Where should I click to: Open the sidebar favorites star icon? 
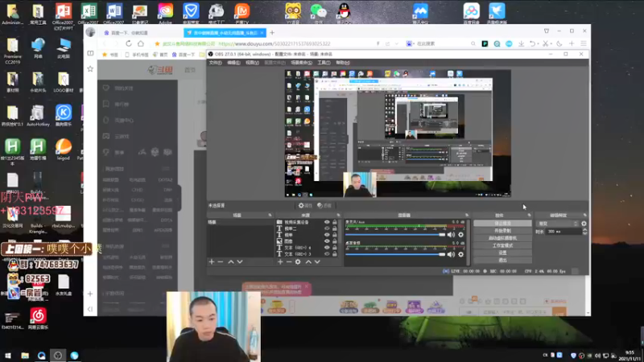click(90, 69)
